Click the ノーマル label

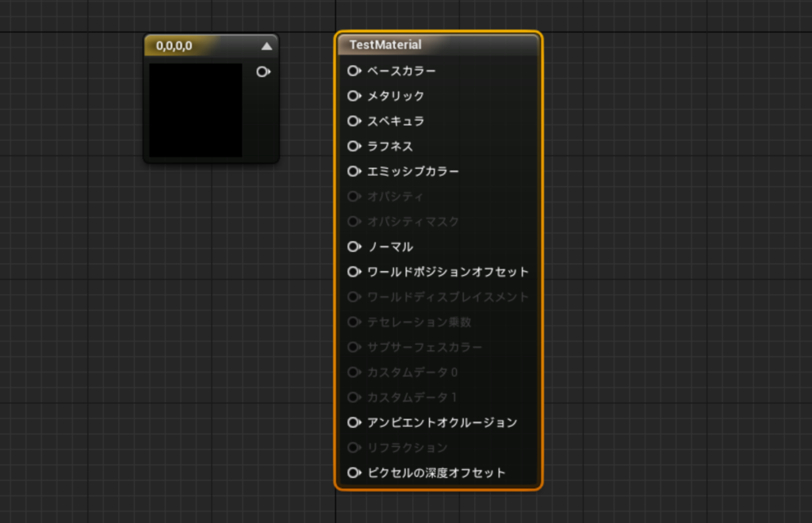click(390, 246)
